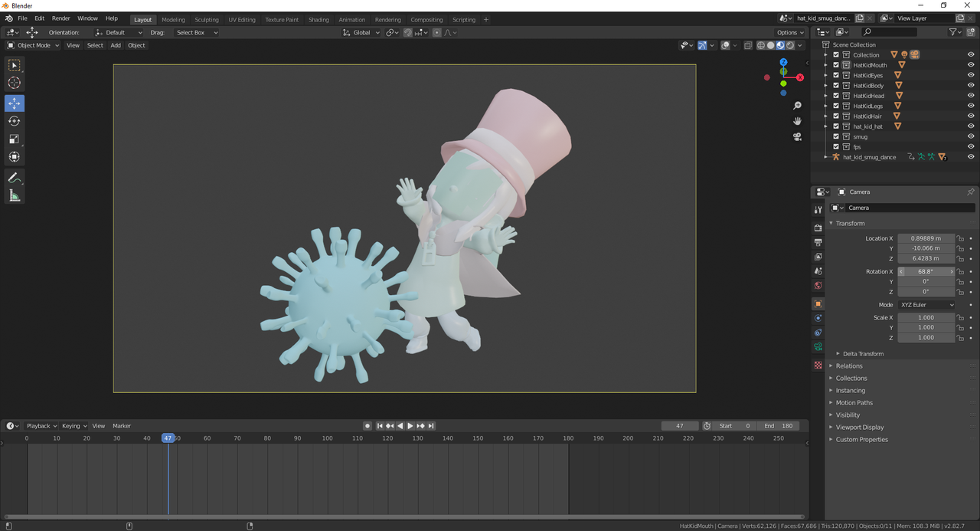Open the Object properties tab
This screenshot has width=980, height=531.
click(818, 304)
